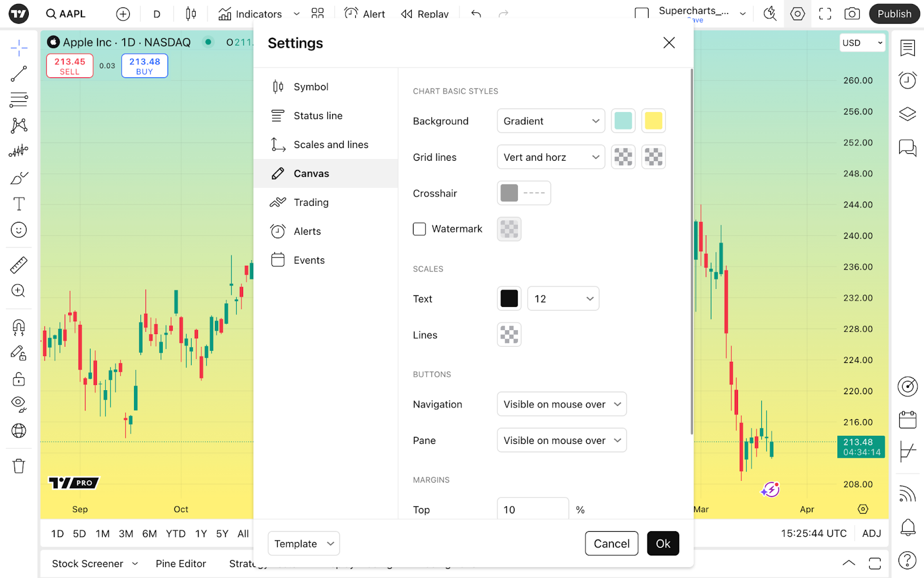Screen dimensions: 924x578
Task: Pick the yellow background gradient color swatch
Action: 653,121
